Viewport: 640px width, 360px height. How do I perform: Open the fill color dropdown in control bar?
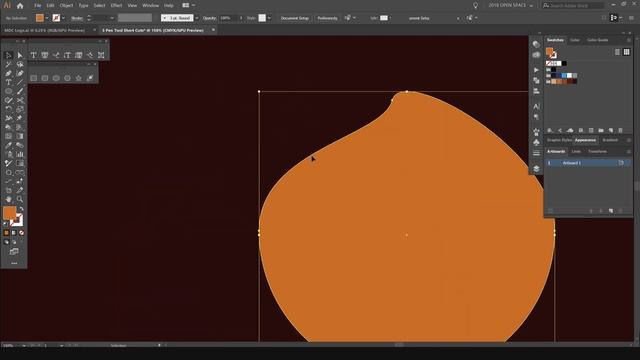[47, 18]
